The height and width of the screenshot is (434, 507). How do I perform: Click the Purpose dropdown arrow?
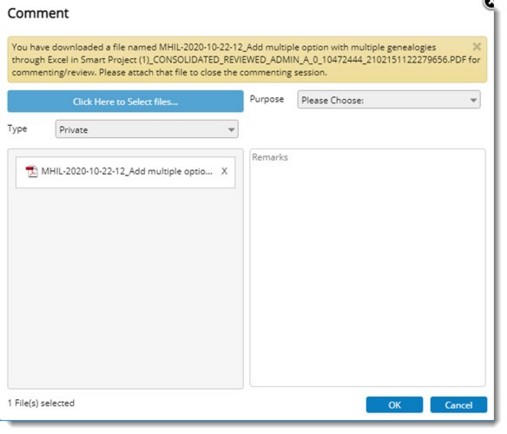pos(473,100)
